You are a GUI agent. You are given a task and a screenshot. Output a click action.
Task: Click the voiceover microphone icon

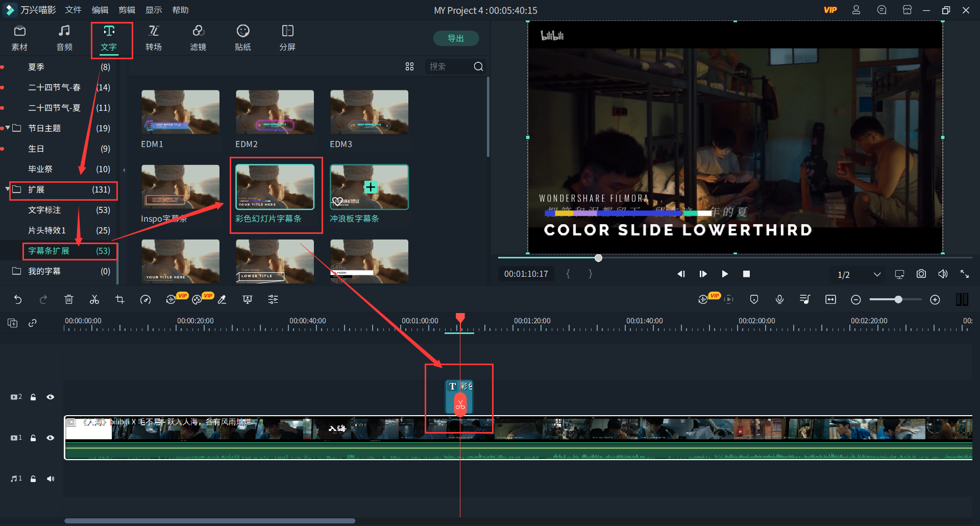tap(779, 300)
